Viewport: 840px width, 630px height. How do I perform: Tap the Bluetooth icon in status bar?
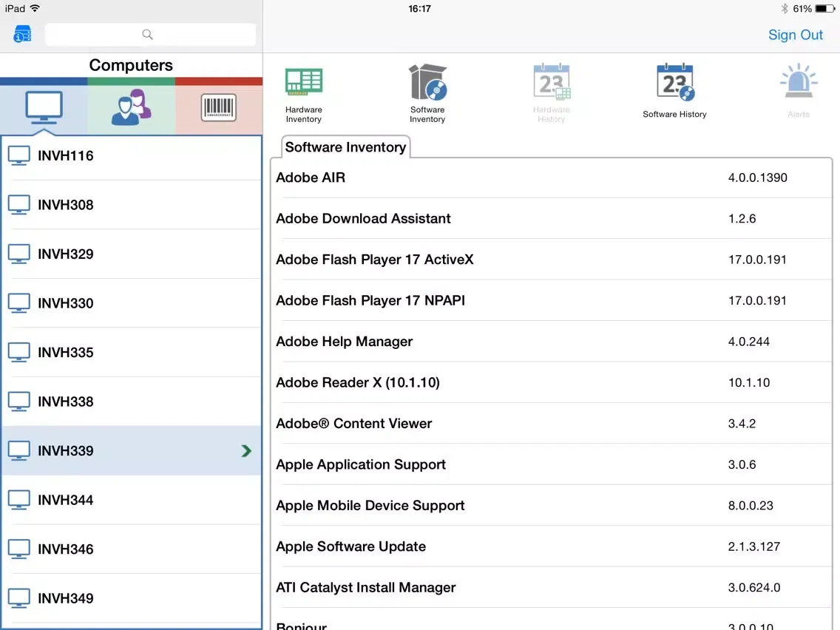tap(785, 9)
